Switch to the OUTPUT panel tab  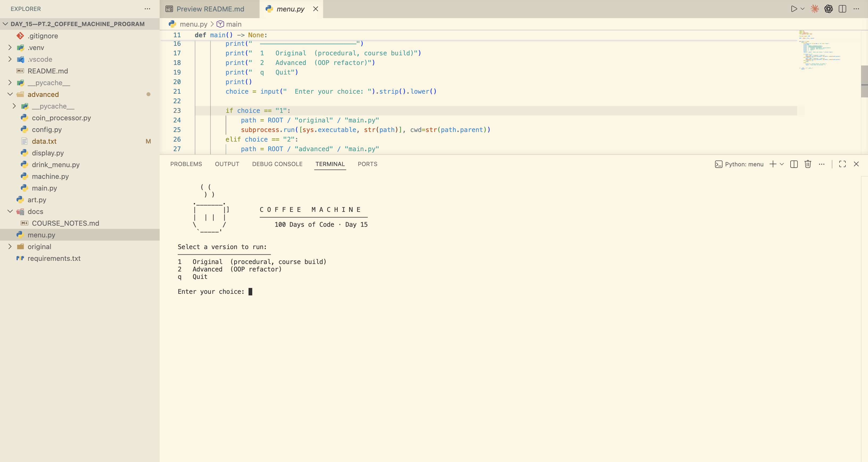point(227,164)
